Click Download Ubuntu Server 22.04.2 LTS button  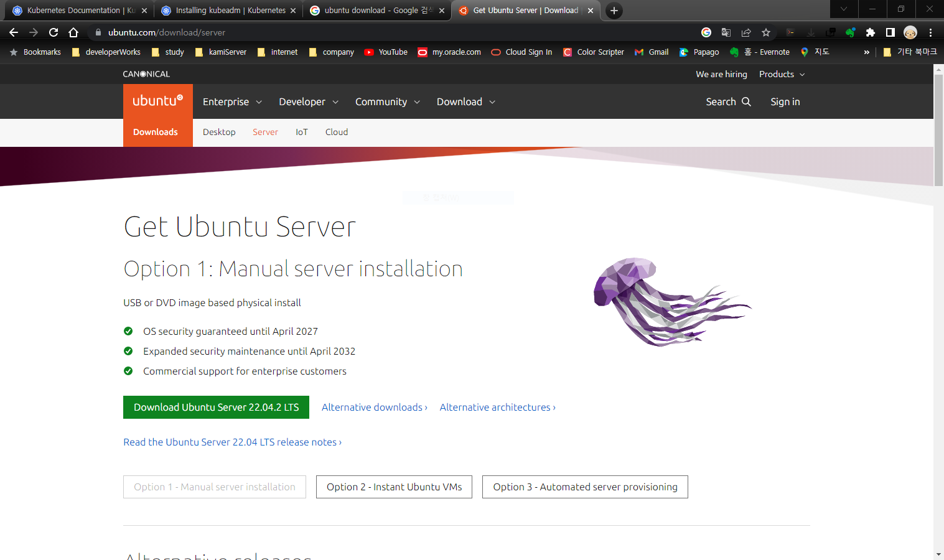tap(216, 407)
